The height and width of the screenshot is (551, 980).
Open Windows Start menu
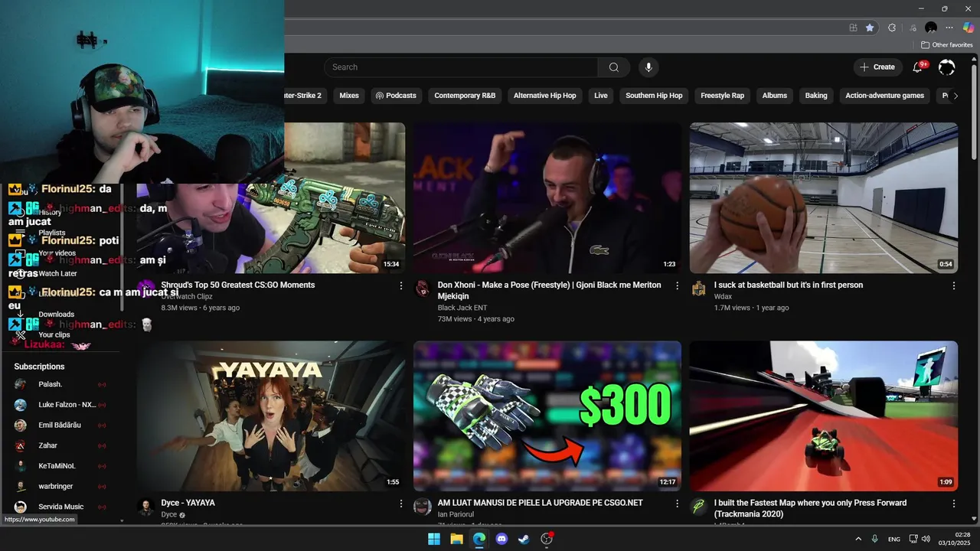pos(434,539)
